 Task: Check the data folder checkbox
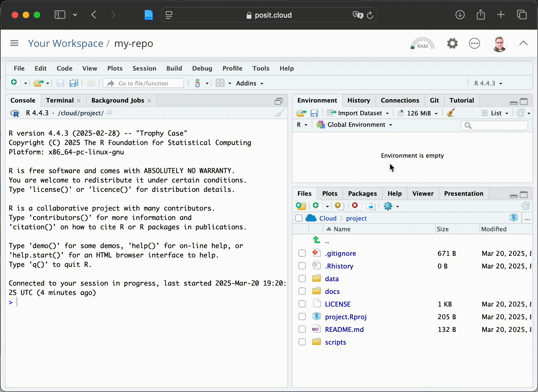[302, 278]
